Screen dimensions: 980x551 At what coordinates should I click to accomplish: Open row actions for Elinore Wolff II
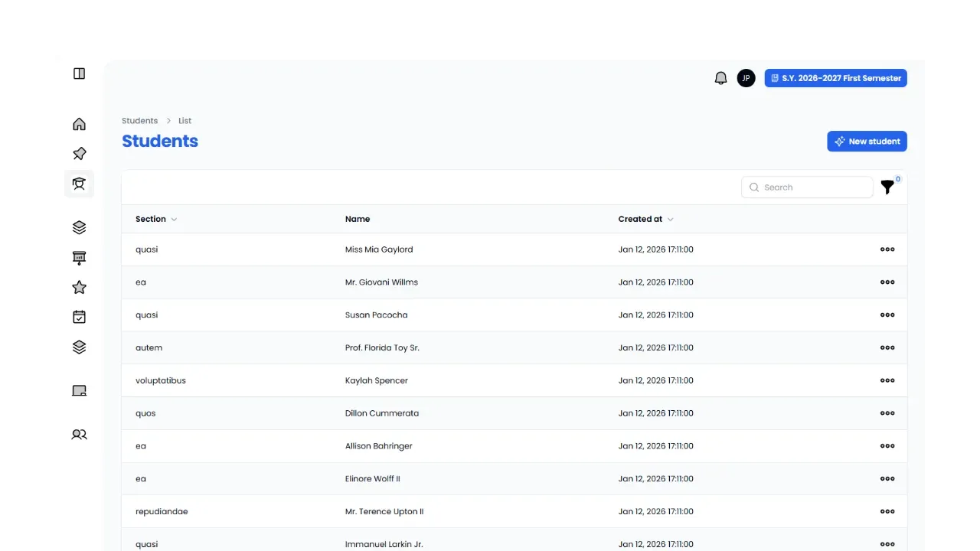click(x=887, y=479)
